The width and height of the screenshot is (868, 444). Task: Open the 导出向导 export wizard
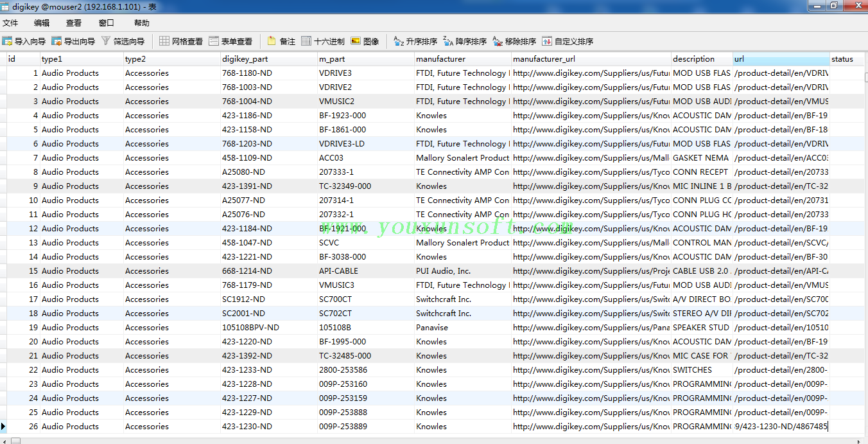[x=73, y=41]
